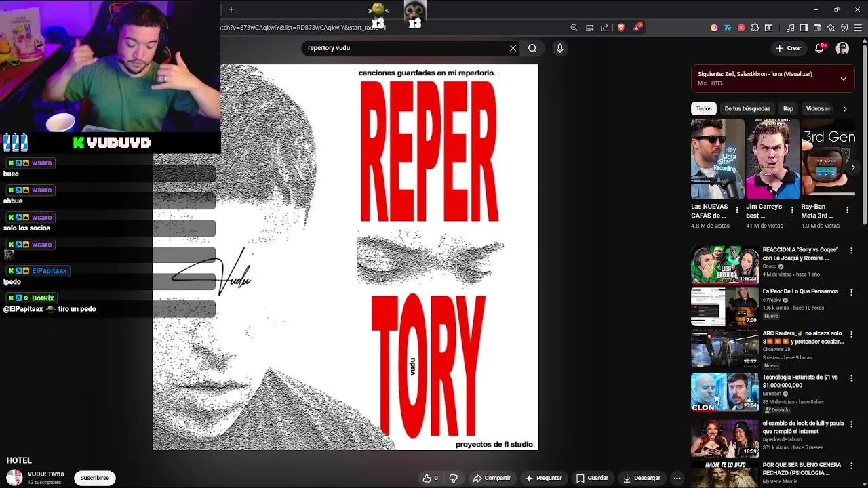Open options for 'Jim Carrey's best' short

click(x=792, y=210)
